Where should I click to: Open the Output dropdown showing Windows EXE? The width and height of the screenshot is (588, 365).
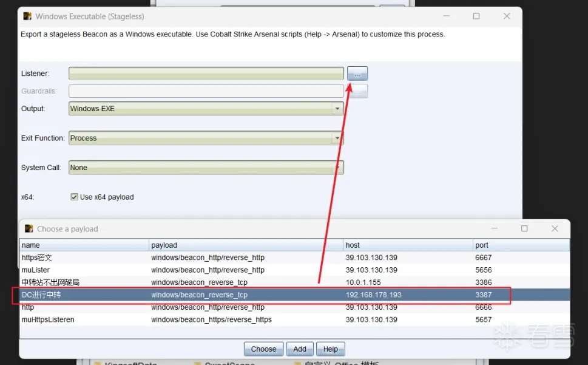pos(206,109)
